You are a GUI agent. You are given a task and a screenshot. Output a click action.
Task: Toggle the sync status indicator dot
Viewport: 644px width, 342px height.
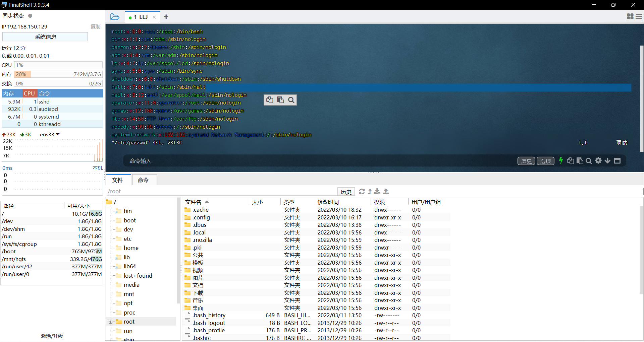30,16
